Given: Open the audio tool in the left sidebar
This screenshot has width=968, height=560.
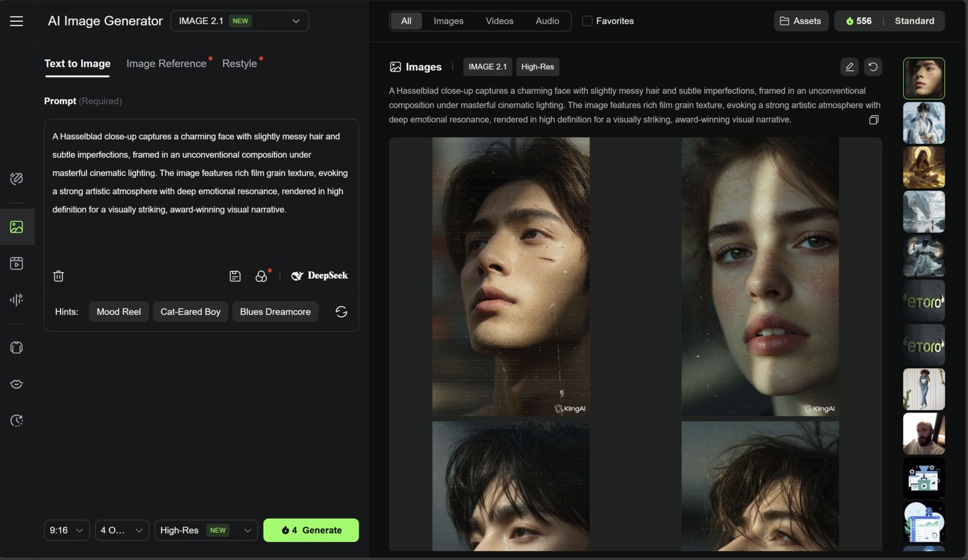Looking at the screenshot, I should pyautogui.click(x=16, y=299).
